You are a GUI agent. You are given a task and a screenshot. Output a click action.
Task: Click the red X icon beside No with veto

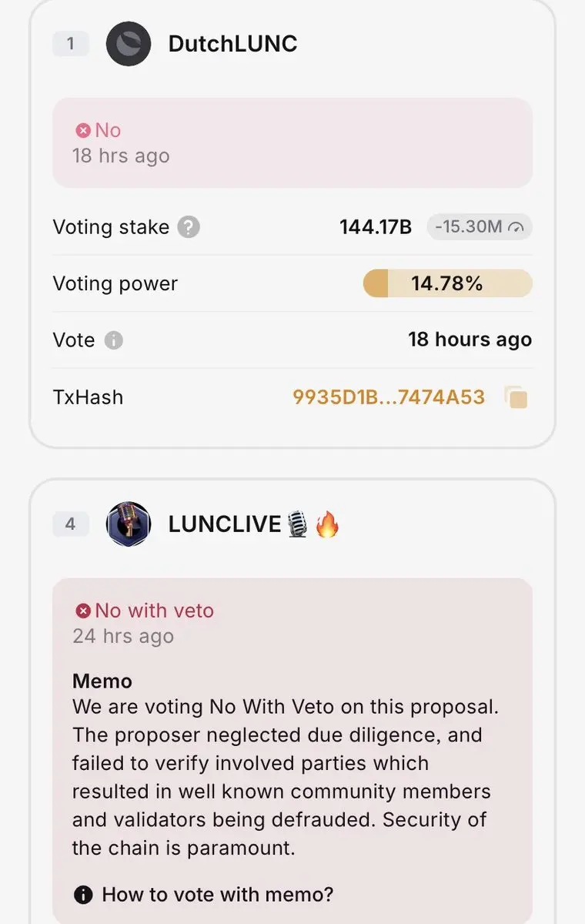pos(83,611)
